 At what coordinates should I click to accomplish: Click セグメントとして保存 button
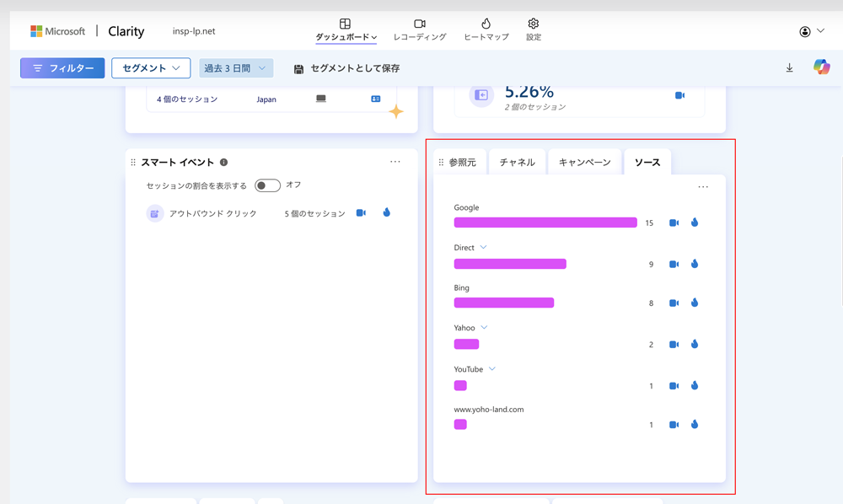click(346, 69)
